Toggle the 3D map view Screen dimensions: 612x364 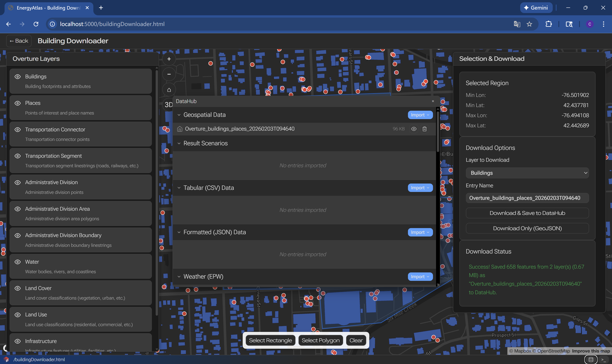[x=168, y=105]
